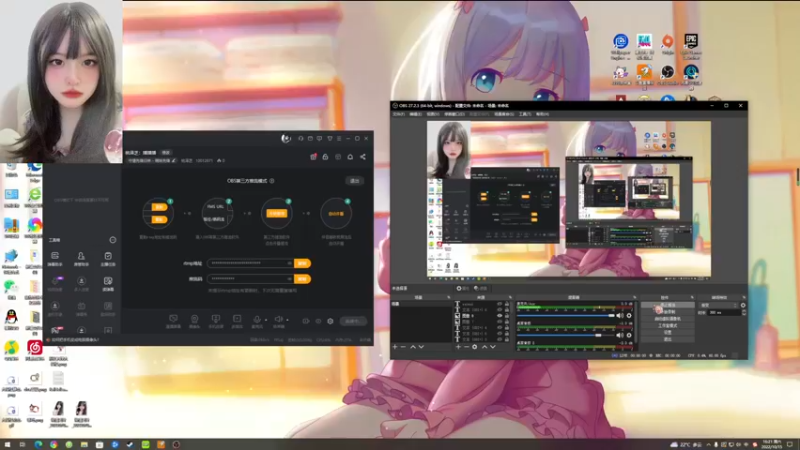
Task: Open the red NetEase Cloud Music desktop icon
Action: tap(35, 348)
